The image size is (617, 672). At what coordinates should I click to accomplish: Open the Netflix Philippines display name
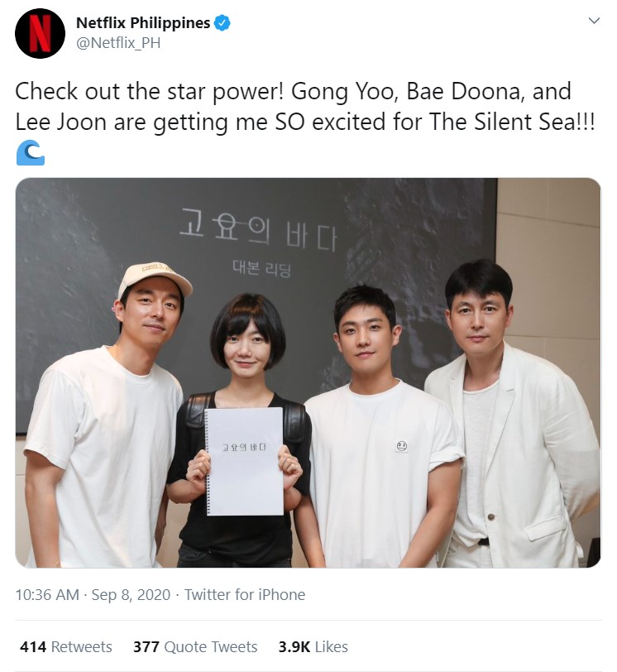point(143,22)
